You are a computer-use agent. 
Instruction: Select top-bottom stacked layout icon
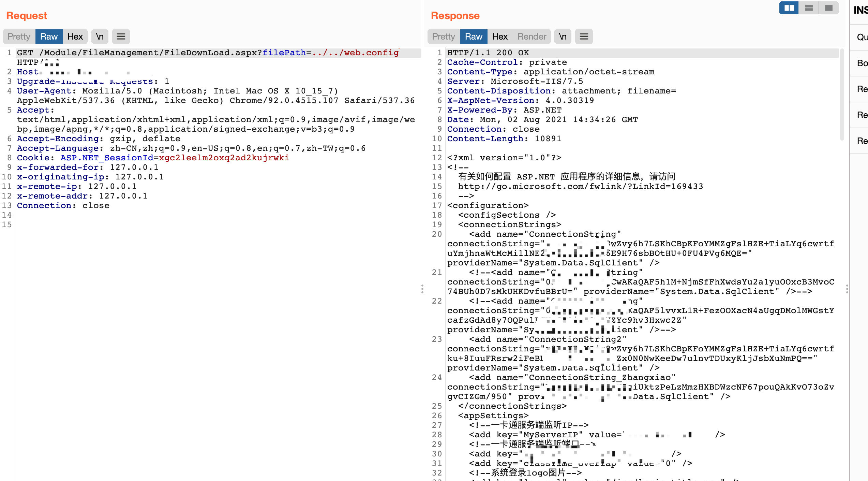tap(809, 8)
